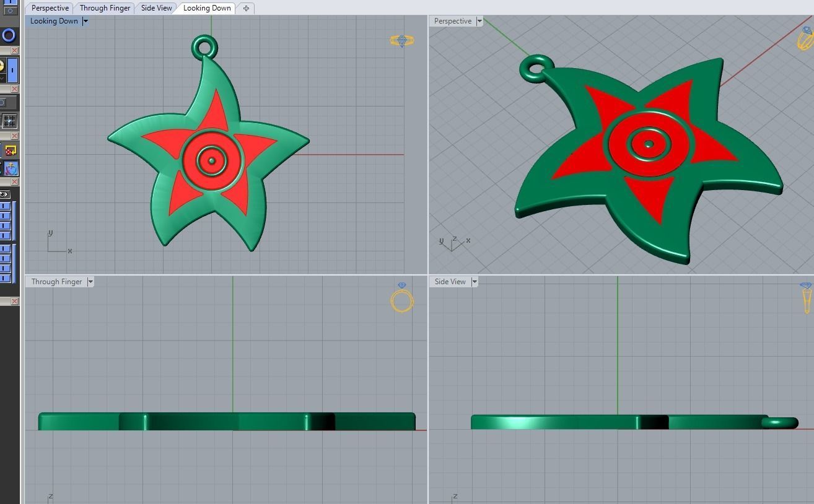Open the Looking Down viewport dropdown arrow
814x504 pixels.
(x=85, y=21)
